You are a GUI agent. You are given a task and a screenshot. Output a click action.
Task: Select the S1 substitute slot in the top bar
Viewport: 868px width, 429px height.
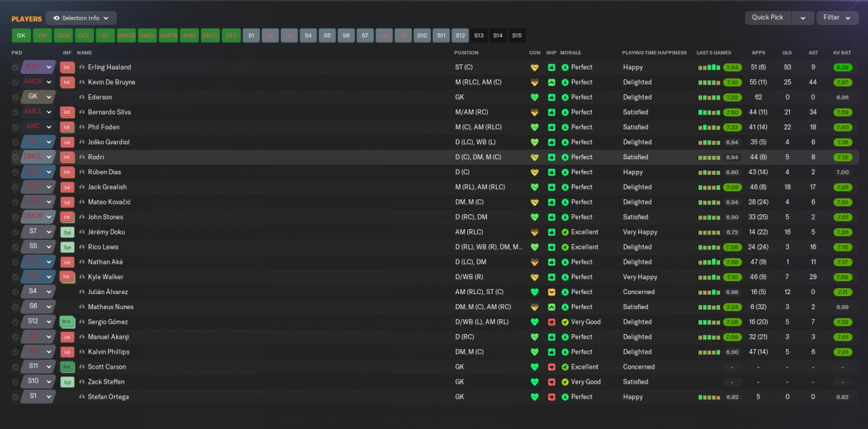(x=252, y=35)
